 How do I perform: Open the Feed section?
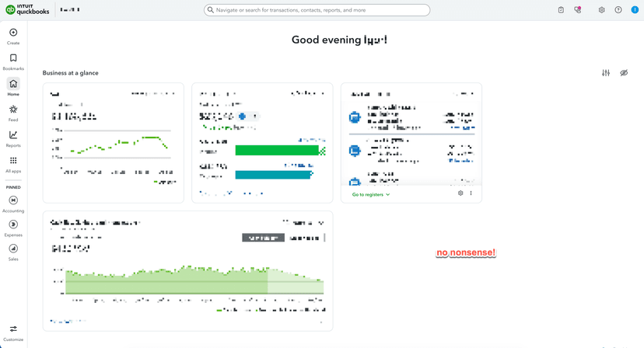click(x=13, y=113)
